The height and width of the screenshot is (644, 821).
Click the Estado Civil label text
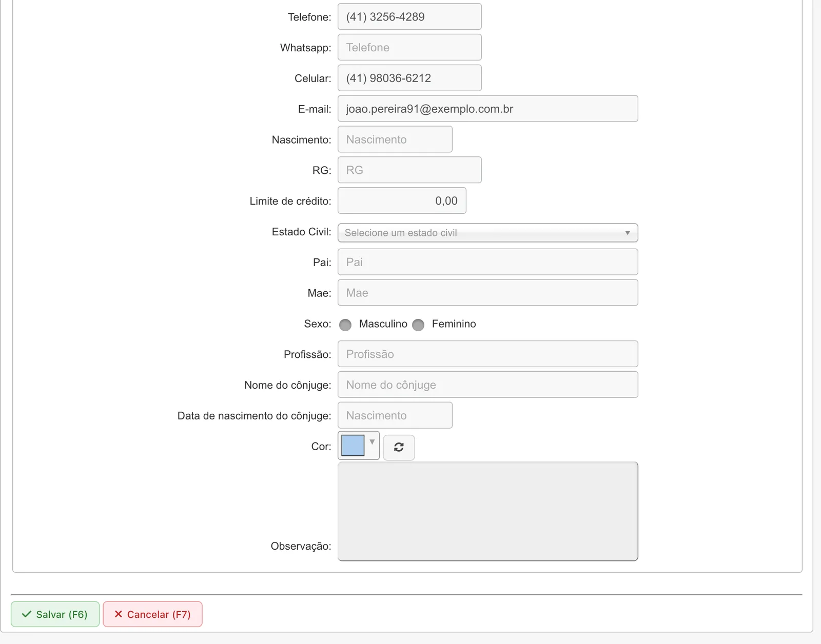click(301, 232)
